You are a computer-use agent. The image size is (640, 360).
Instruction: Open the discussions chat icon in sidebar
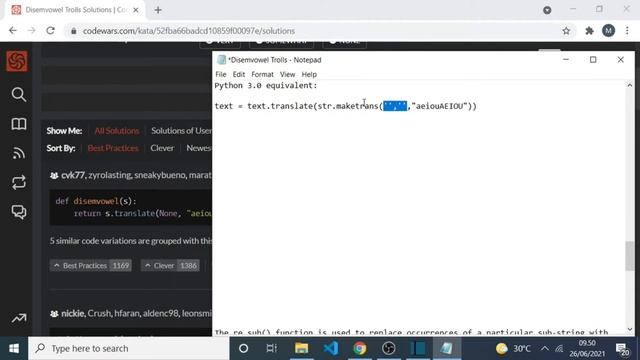[18, 212]
